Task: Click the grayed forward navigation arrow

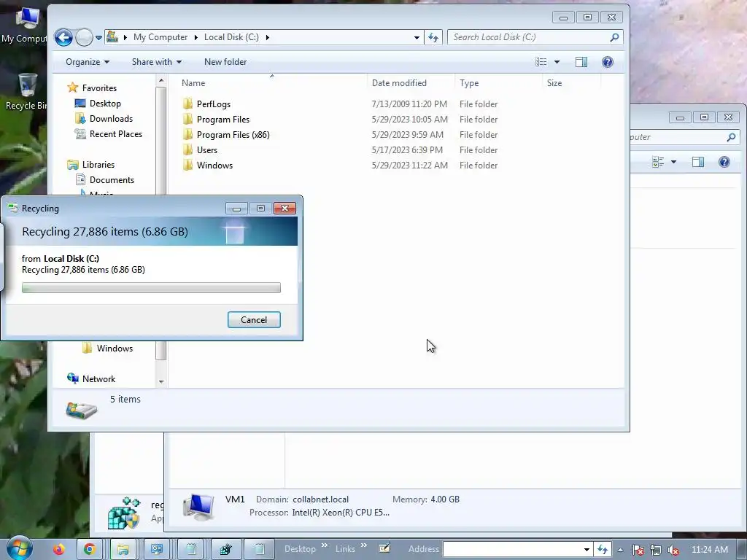Action: click(x=85, y=37)
